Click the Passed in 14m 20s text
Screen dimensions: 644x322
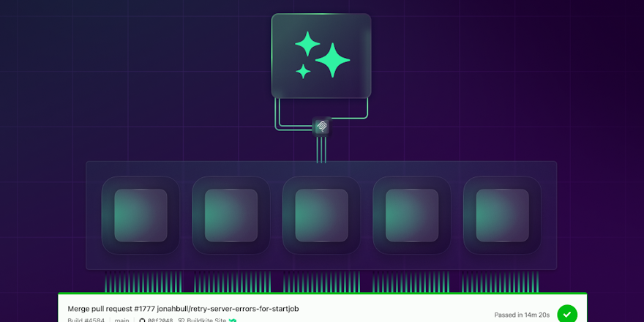coord(522,315)
